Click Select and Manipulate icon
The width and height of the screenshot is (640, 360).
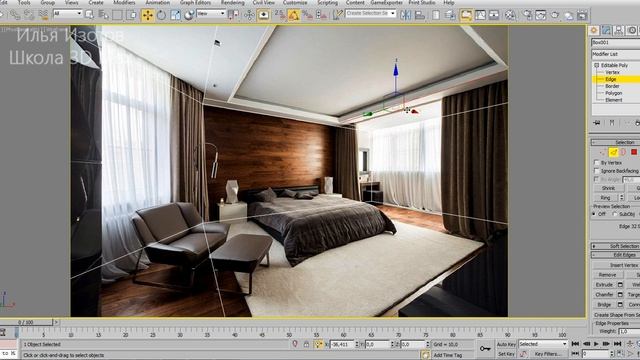coord(249,15)
